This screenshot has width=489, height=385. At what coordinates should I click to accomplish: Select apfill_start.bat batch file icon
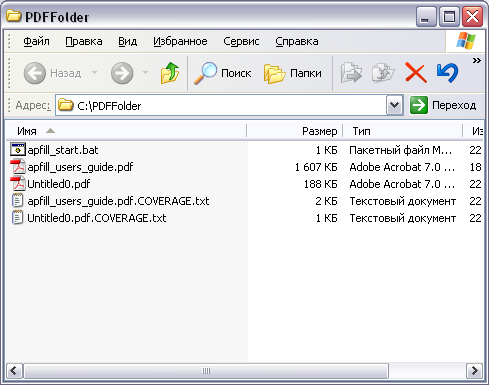coord(18,150)
